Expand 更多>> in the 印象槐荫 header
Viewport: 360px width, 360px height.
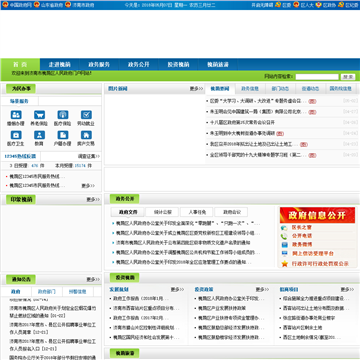pyautogui.click(x=93, y=199)
